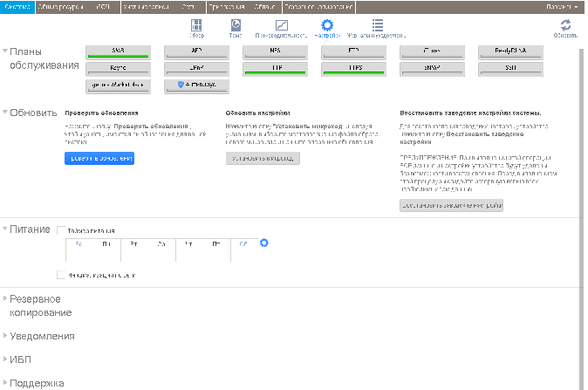Image resolution: width=588 pixels, height=390 pixels.
Task: Expand the Уведомления section
Action: coord(5,335)
